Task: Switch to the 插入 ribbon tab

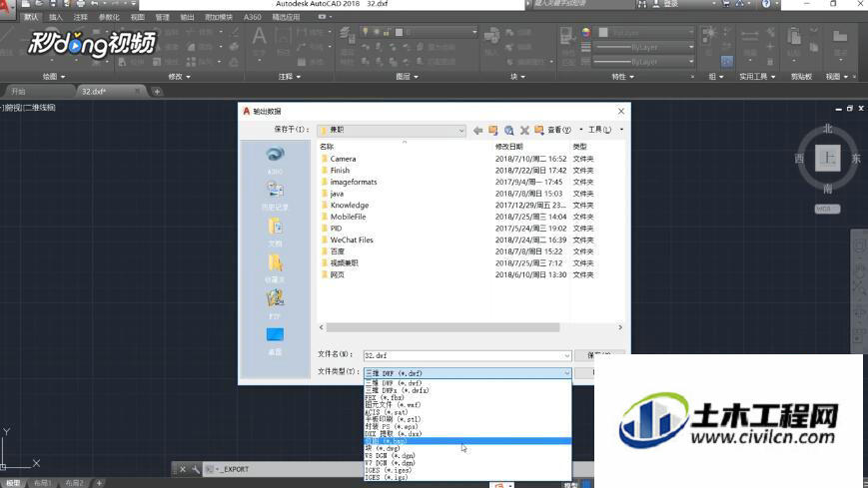Action: 55,17
